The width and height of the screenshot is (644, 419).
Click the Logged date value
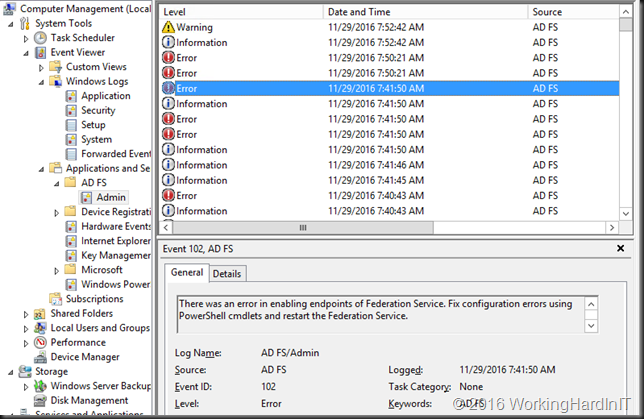tap(507, 370)
